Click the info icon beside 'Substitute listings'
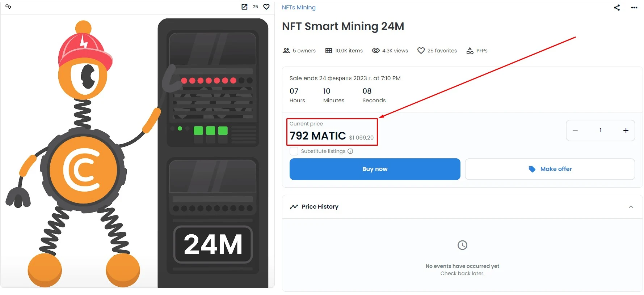 pyautogui.click(x=350, y=151)
